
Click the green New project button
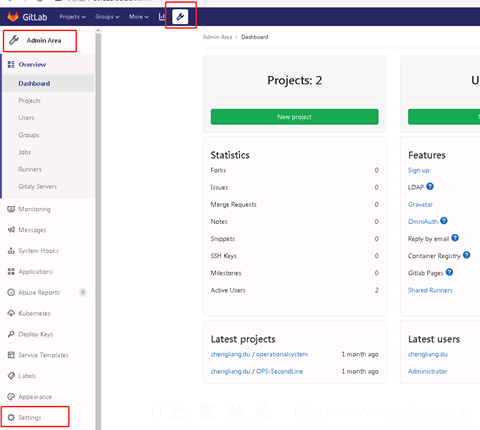pos(294,117)
